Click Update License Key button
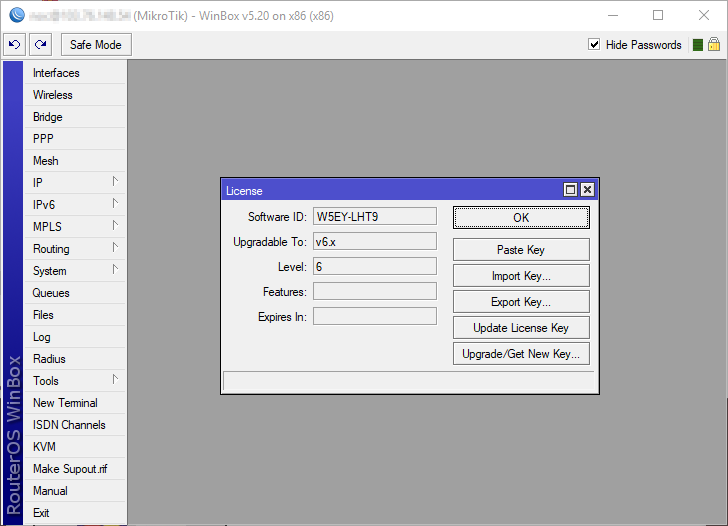Screen dimensions: 728x526 pos(521,328)
